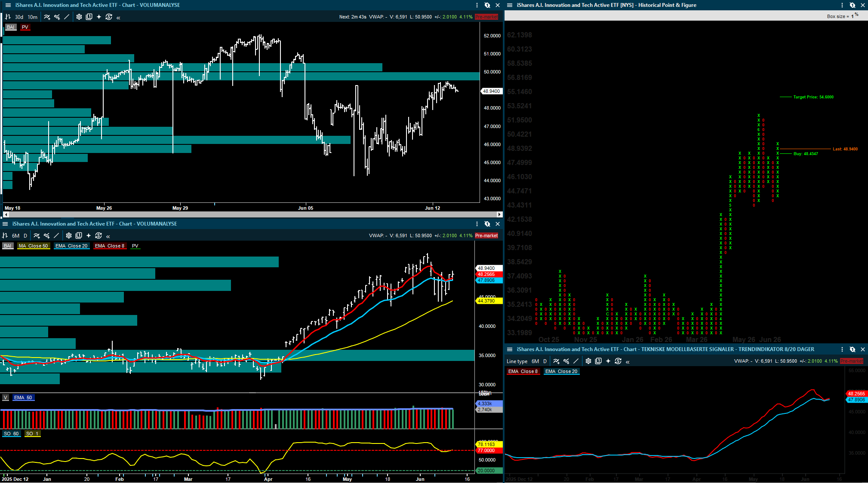Click the symbol link icon of the top-left chart panel

pos(487,5)
